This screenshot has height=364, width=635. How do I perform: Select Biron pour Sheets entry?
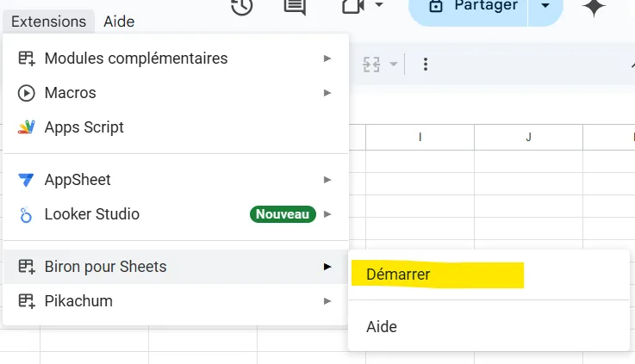[176, 267]
